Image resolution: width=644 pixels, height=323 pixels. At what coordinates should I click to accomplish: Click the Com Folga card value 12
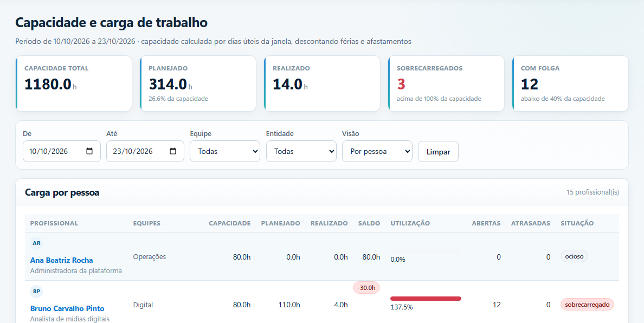[530, 84]
